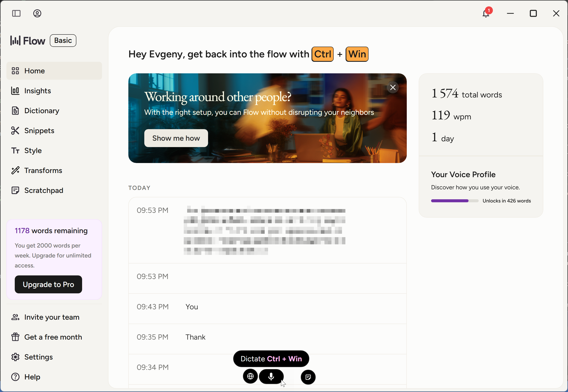This screenshot has height=392, width=568.
Task: Click the Dictionary book icon
Action: [x=15, y=111]
